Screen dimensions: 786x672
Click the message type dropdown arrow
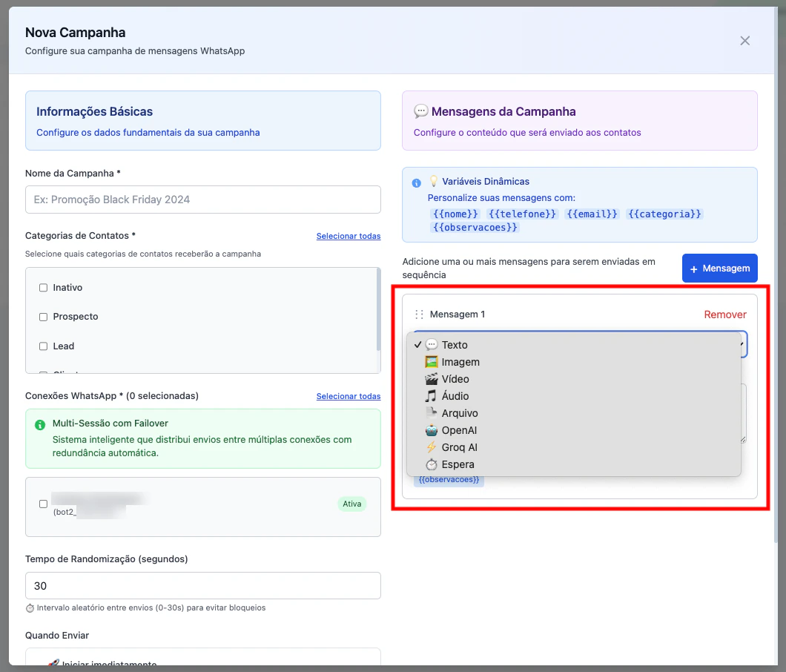[x=742, y=344]
